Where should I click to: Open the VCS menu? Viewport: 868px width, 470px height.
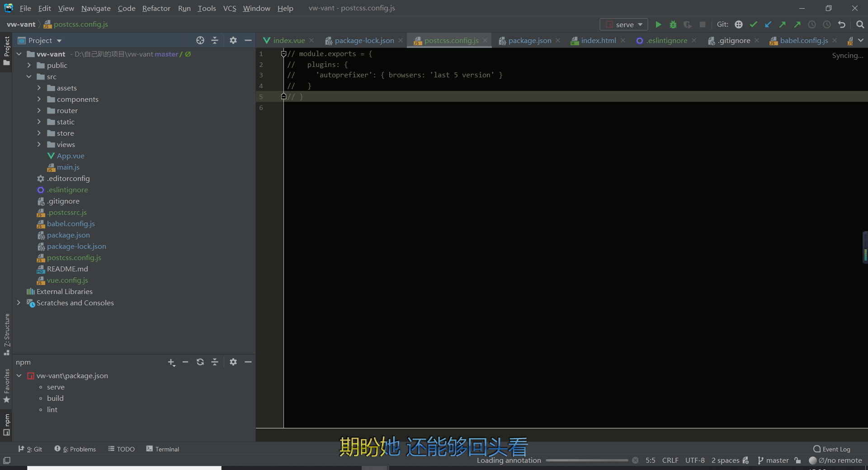(230, 8)
